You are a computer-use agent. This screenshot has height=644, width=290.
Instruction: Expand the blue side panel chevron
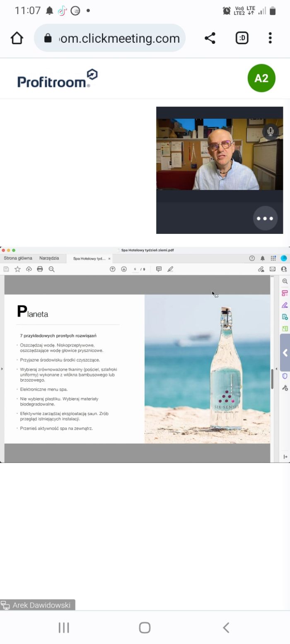(285, 353)
